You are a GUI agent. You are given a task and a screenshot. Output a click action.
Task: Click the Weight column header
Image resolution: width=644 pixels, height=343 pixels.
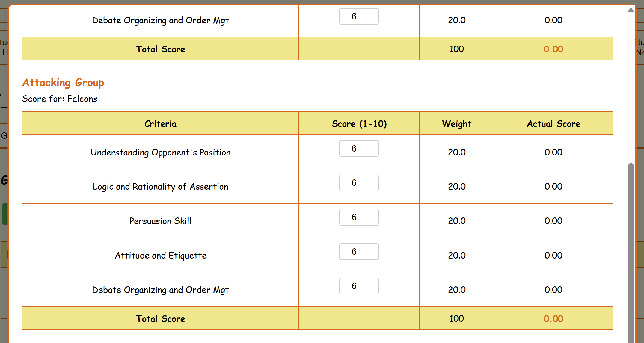(x=456, y=124)
